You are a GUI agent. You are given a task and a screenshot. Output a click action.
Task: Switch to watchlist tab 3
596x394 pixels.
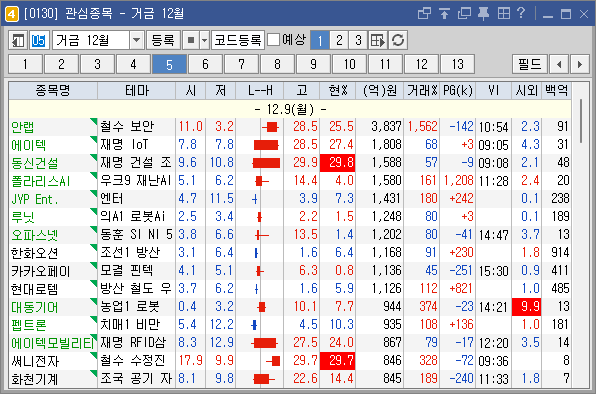click(x=97, y=64)
